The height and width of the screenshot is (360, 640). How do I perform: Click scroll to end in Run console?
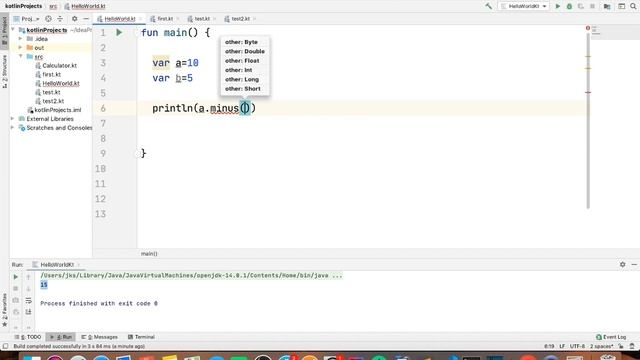(29, 312)
